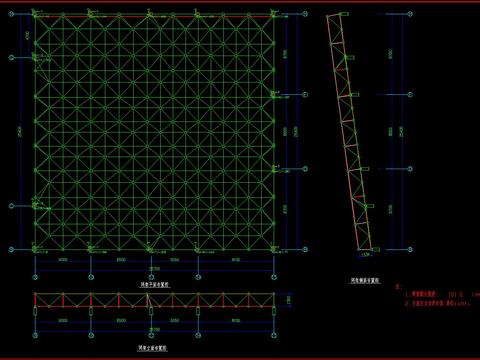Select rightmost axis bubble directly below the plan view
480x360 pixels.
274,277
